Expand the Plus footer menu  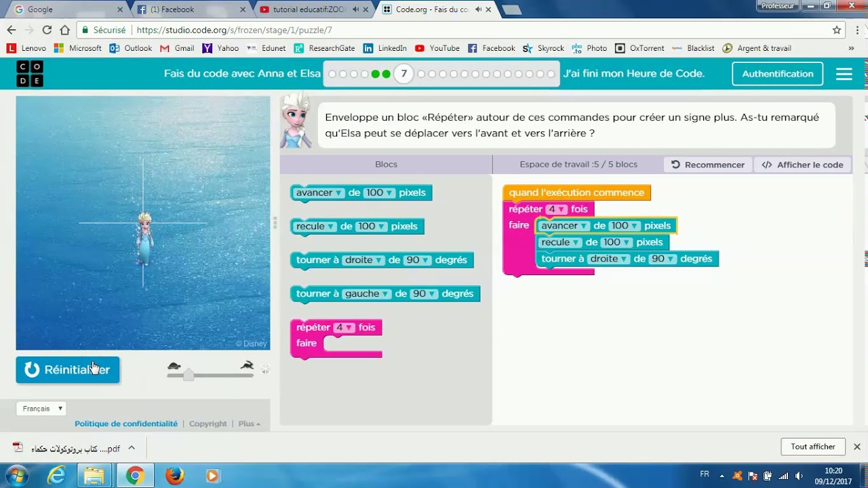click(x=249, y=424)
